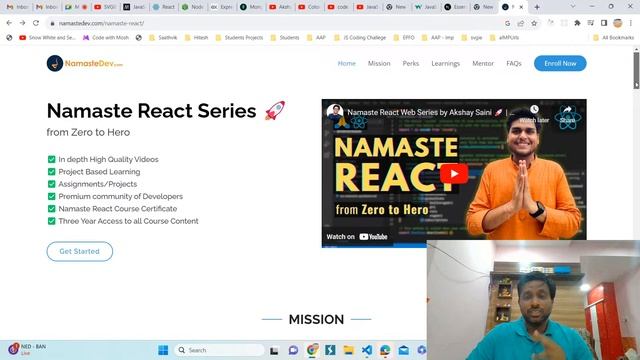Go back to the previous page
Screen dimensions: 640x360
pyautogui.click(x=9, y=23)
